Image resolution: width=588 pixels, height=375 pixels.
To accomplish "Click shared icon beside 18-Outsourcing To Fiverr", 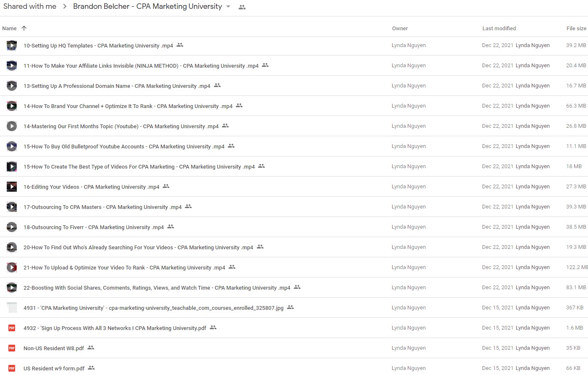I will (171, 227).
